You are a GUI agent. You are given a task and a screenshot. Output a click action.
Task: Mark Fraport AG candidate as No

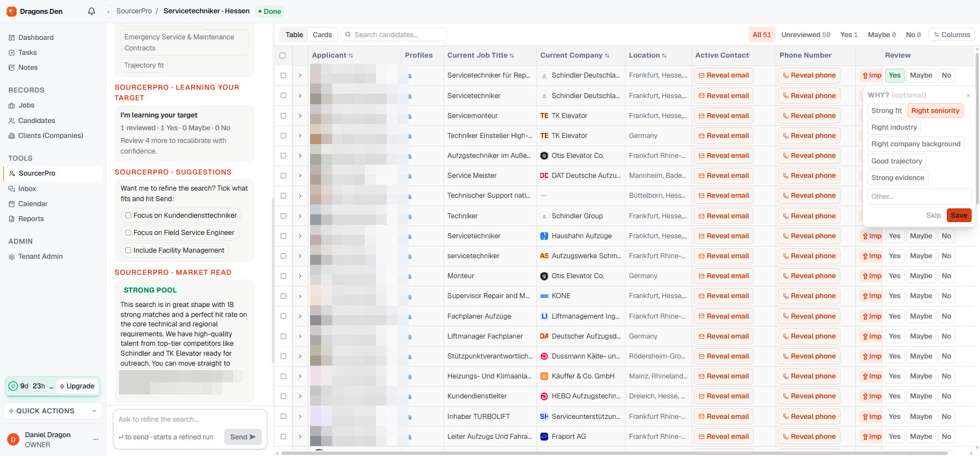tap(947, 437)
